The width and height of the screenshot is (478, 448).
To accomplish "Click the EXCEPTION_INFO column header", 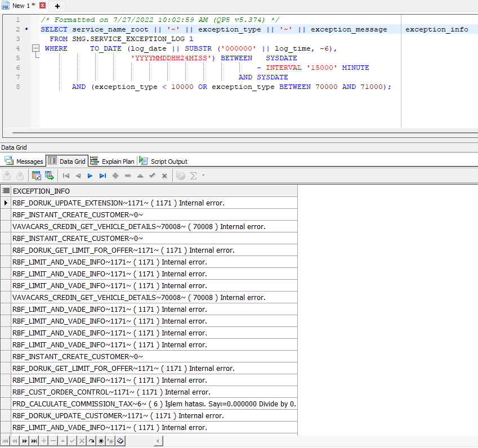I will [42, 191].
